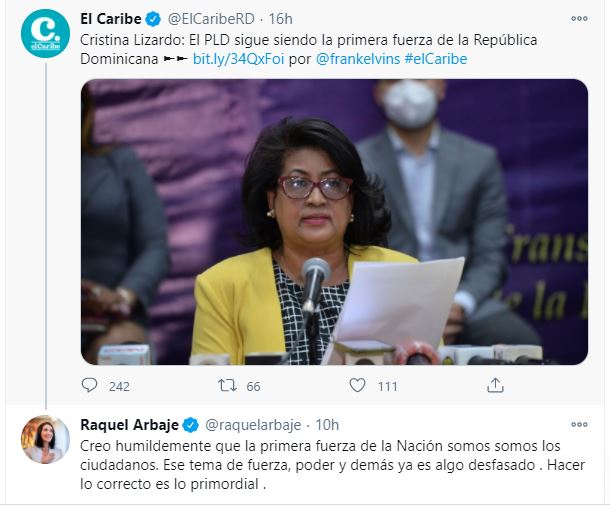This screenshot has width=610, height=507.
Task: Click El Caribe round logo avatar
Action: [46, 33]
